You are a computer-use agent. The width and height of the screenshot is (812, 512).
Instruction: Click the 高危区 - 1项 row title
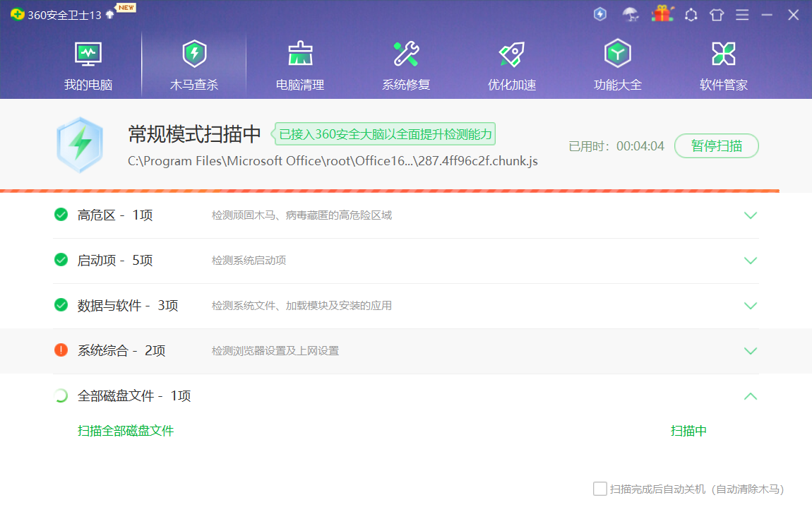click(x=115, y=215)
